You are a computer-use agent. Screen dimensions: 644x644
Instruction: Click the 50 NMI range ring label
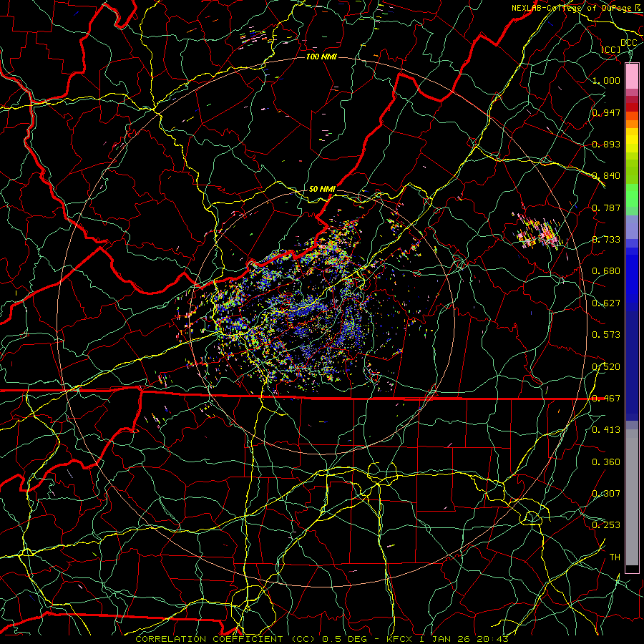322,190
